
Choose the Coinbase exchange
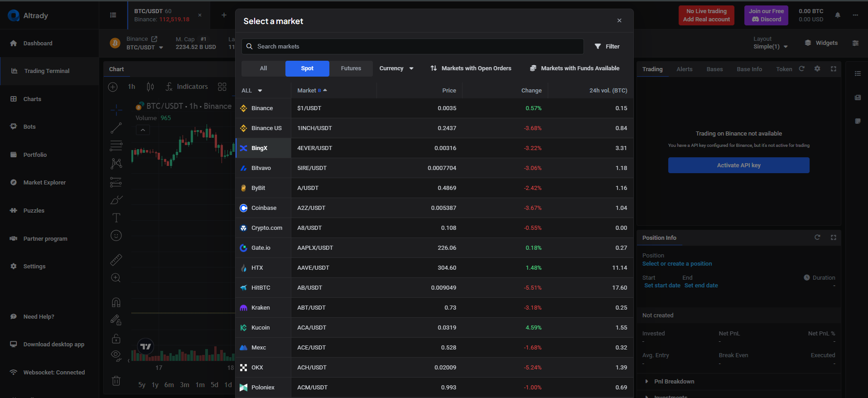(263, 208)
